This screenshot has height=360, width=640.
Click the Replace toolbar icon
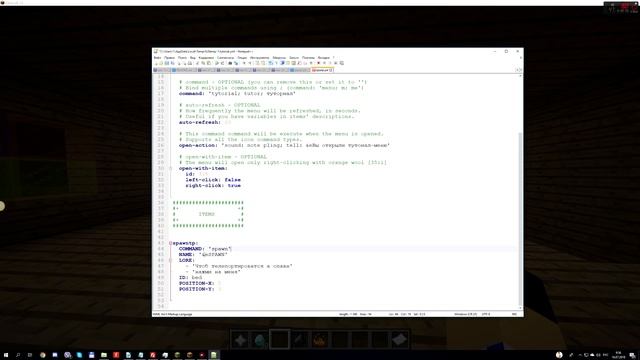pyautogui.click(x=236, y=63)
